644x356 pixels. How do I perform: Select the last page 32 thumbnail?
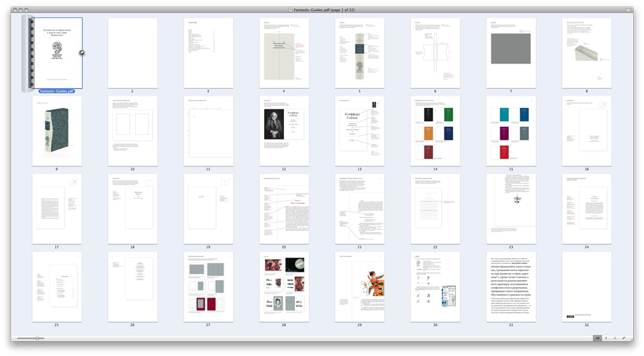click(587, 286)
